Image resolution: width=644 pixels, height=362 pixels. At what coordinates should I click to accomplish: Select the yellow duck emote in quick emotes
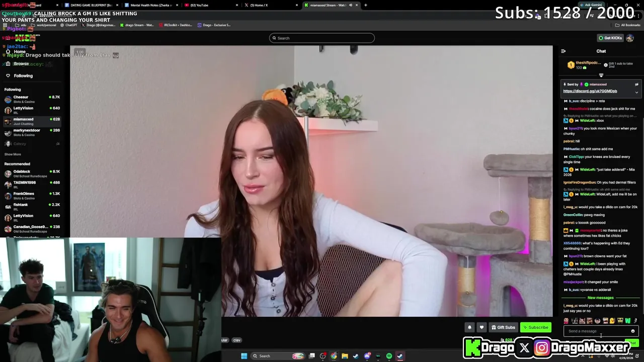point(612,321)
